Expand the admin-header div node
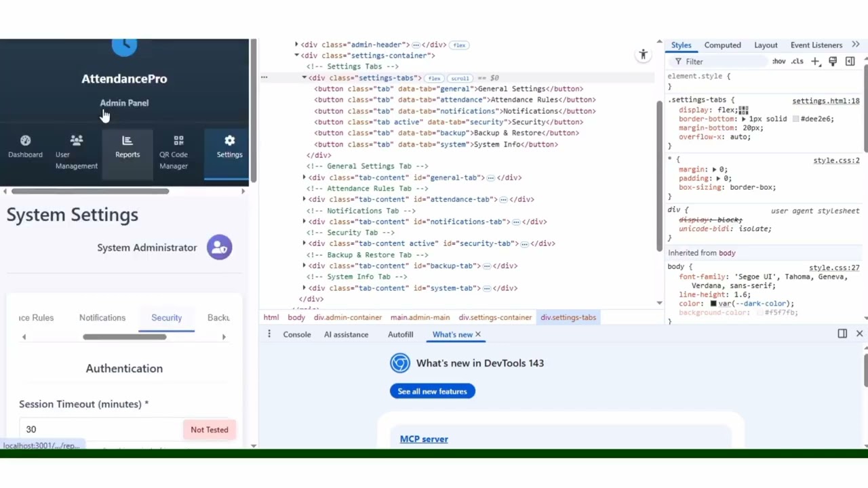This screenshot has width=868, height=488. [x=296, y=45]
